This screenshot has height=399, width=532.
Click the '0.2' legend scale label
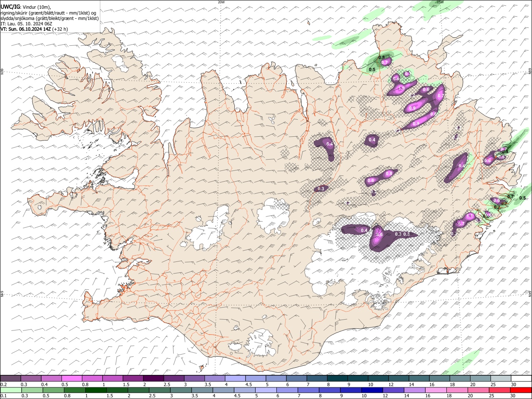(3, 384)
